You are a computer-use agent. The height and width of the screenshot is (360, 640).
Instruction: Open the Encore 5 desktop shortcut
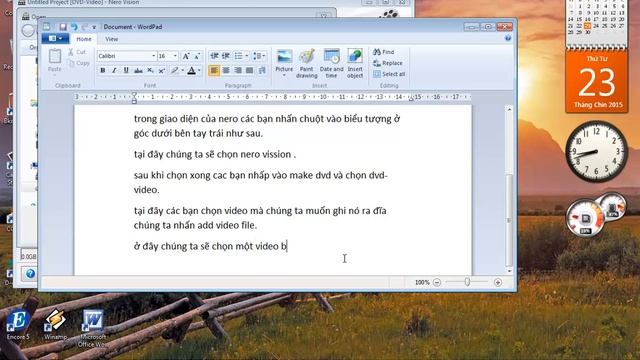[18, 325]
